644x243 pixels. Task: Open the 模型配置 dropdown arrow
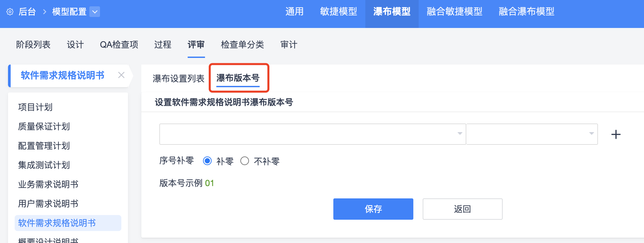coord(95,12)
